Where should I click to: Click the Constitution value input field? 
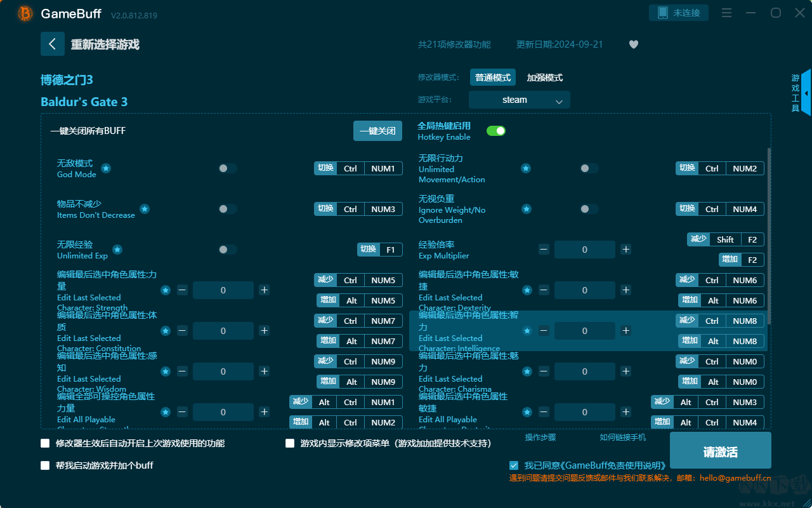pyautogui.click(x=223, y=331)
